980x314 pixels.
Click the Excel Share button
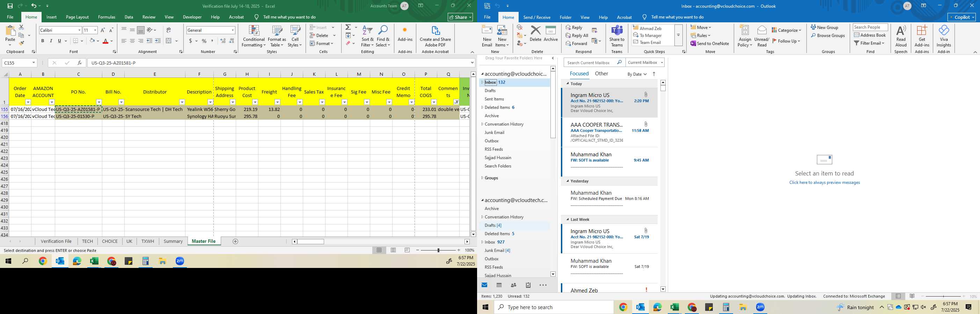tap(460, 17)
